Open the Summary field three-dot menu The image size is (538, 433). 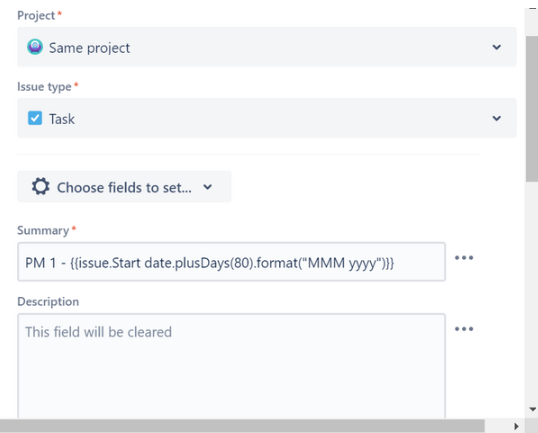point(464,258)
